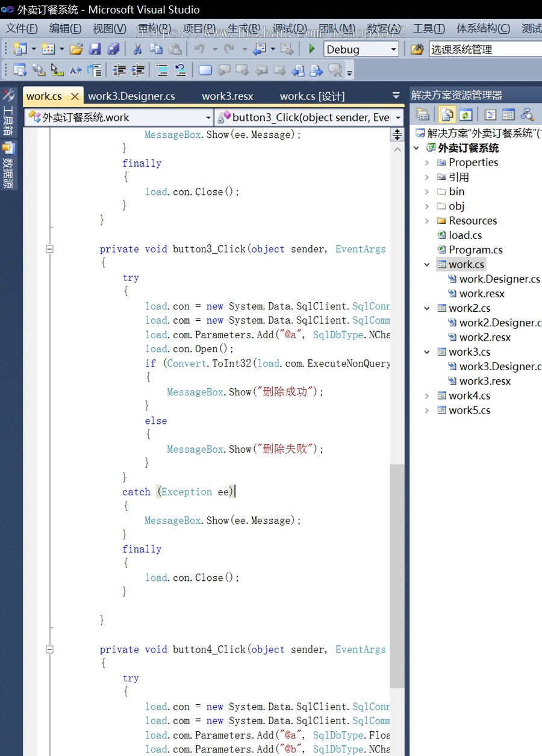The height and width of the screenshot is (756, 542).
Task: Click the Paste icon in toolbar
Action: coord(175,49)
